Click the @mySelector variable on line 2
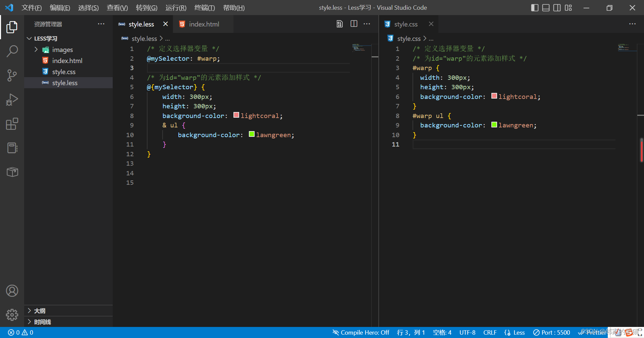644x338 pixels. point(168,58)
